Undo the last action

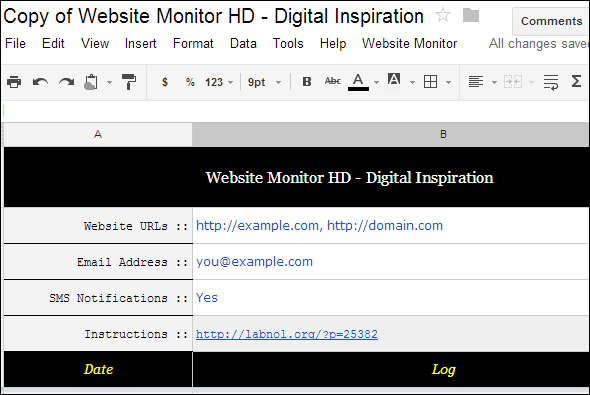[x=40, y=82]
